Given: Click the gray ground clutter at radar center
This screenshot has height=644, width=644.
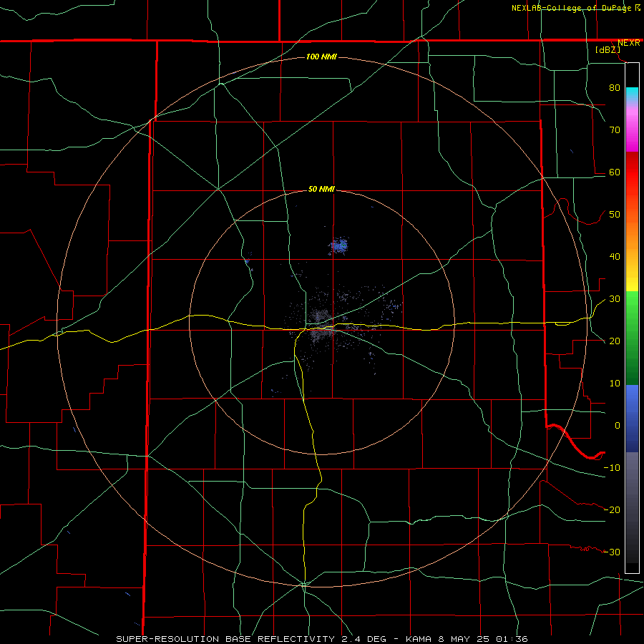Looking at the screenshot, I should tap(321, 324).
